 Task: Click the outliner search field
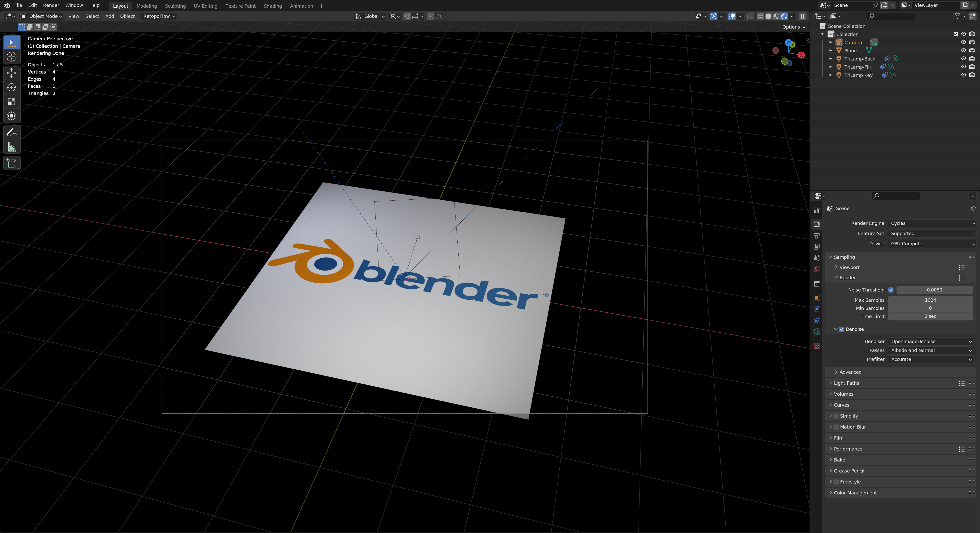(x=890, y=16)
